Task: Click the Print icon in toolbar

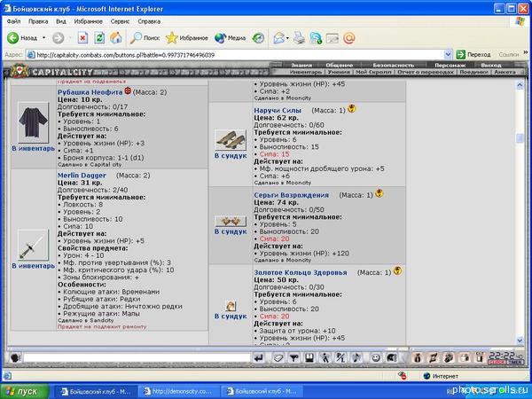Action: tap(299, 38)
